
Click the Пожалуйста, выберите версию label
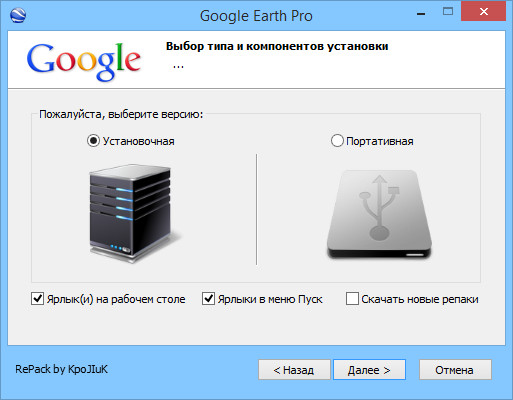point(121,114)
